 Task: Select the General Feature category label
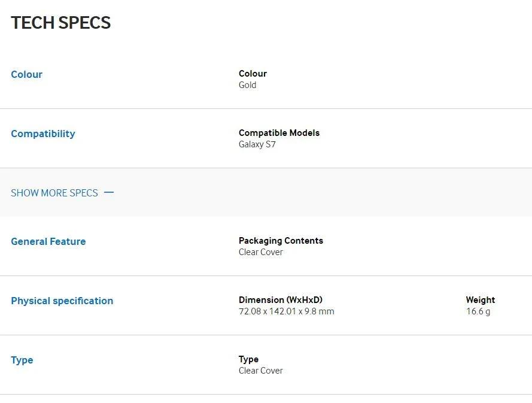pyautogui.click(x=48, y=241)
